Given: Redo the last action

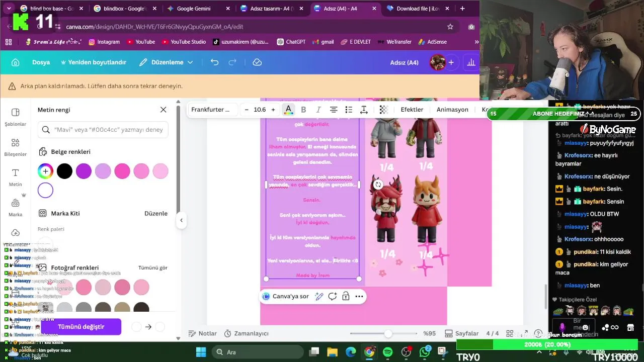Looking at the screenshot, I should click(232, 62).
